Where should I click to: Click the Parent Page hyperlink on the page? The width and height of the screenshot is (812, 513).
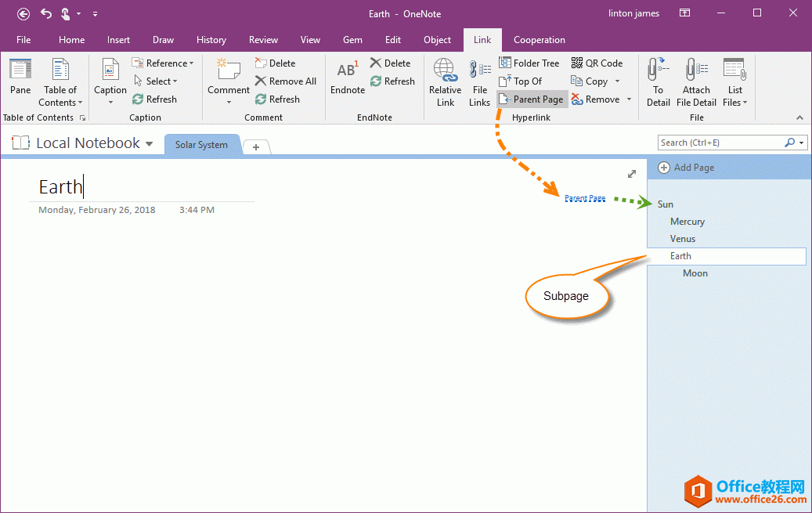click(x=585, y=198)
